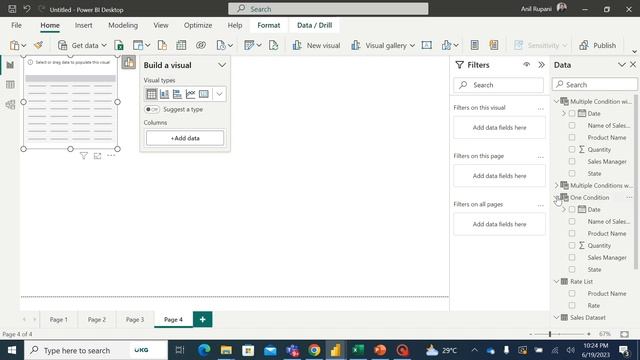Add a new page with plus button
The height and width of the screenshot is (360, 640).
pyautogui.click(x=202, y=320)
